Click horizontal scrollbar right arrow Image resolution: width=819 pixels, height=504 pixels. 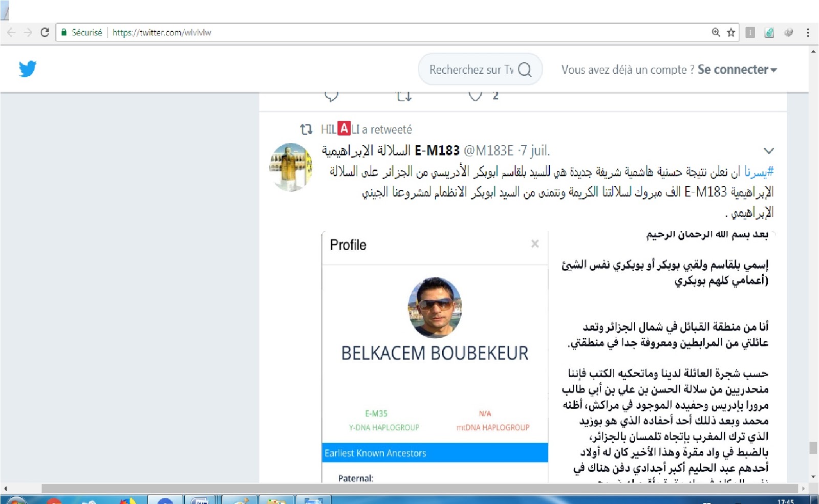coord(803,489)
